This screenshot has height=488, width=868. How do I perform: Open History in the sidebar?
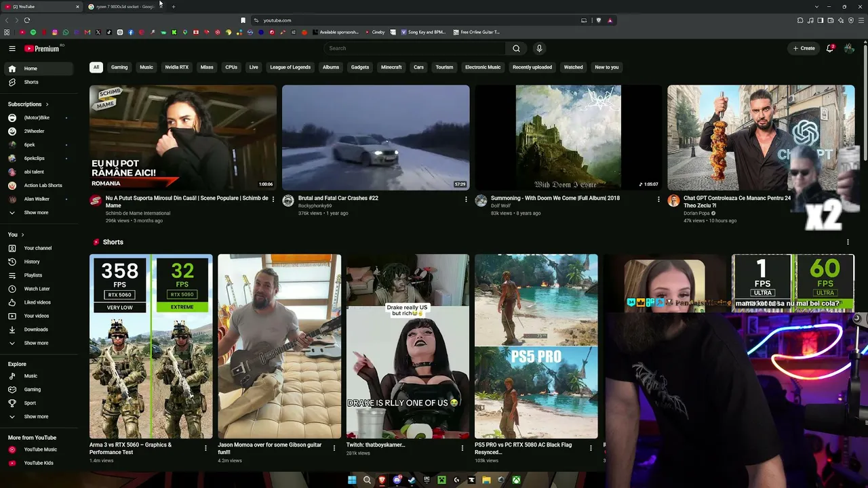(37, 262)
